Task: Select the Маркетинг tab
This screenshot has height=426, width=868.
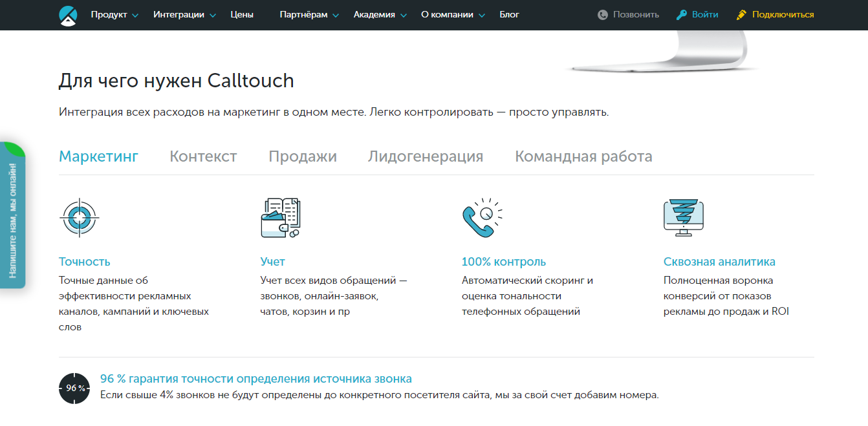Action: point(98,156)
